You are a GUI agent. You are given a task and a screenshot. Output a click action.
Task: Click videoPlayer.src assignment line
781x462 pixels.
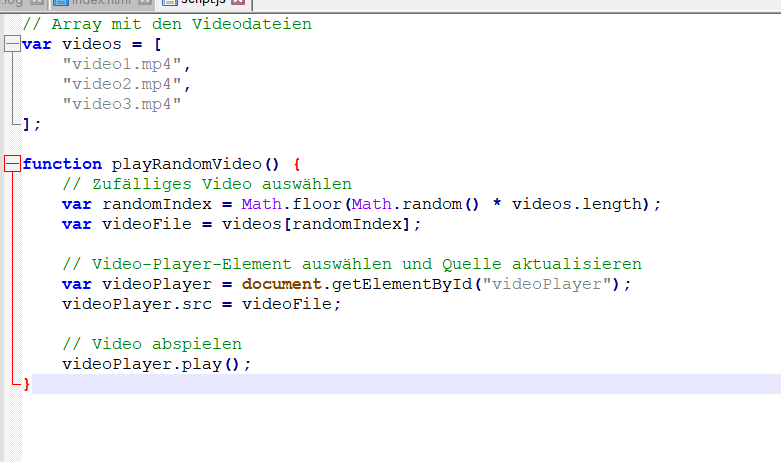coord(202,304)
